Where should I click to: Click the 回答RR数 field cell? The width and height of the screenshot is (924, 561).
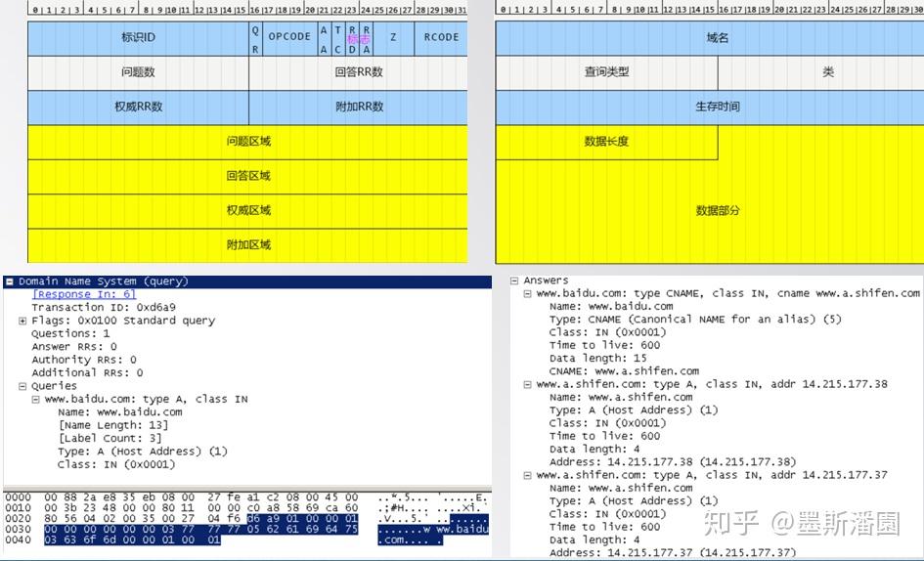click(x=358, y=73)
